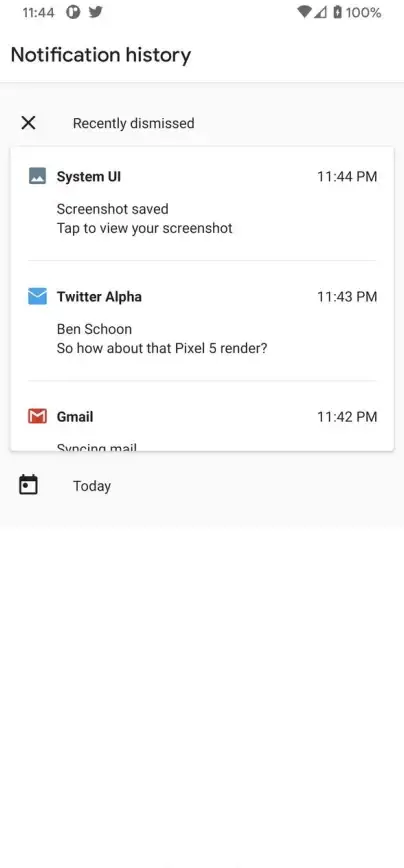The image size is (404, 868).
Task: Tap the Twitter bird icon in status bar
Action: [x=96, y=12]
